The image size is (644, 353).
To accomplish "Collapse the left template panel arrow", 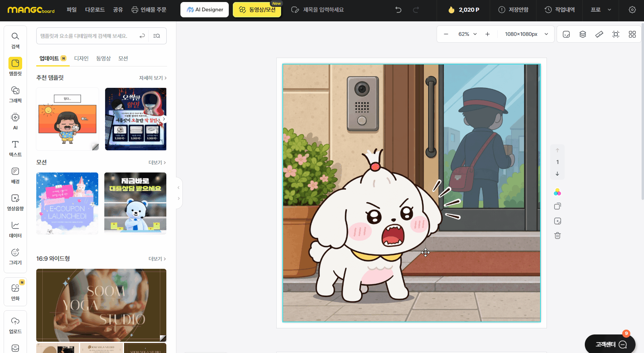I will (178, 188).
